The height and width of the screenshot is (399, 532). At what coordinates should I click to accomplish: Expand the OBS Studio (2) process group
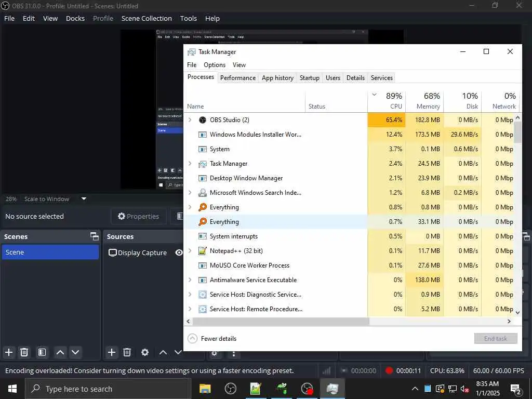tap(190, 120)
